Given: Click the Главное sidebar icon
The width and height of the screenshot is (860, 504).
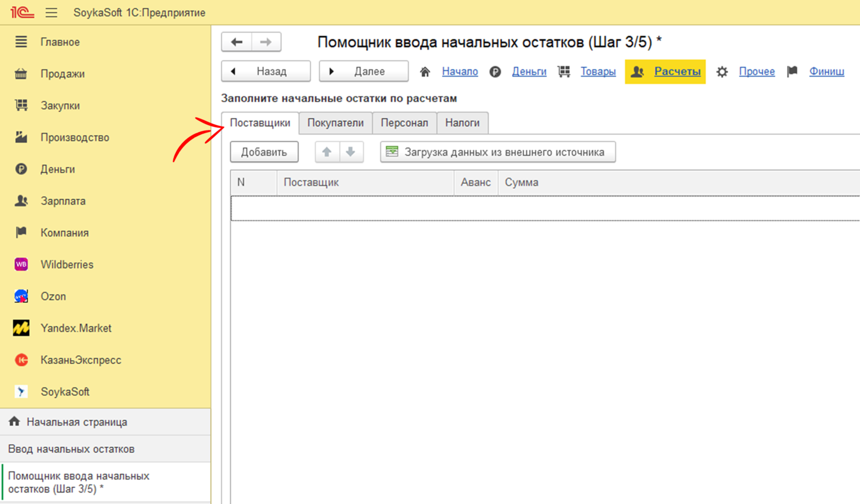Looking at the screenshot, I should [21, 42].
